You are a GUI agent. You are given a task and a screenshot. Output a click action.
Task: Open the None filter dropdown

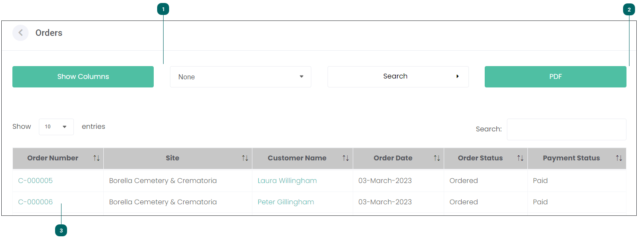click(x=240, y=77)
